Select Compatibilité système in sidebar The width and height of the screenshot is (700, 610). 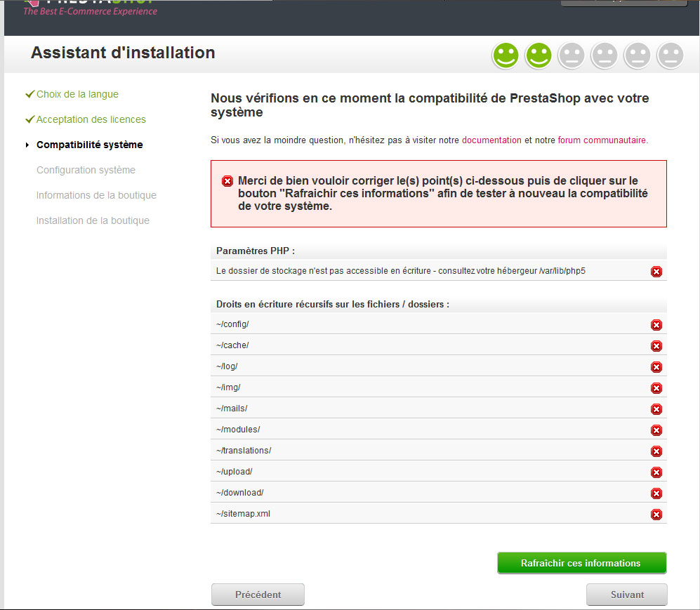click(90, 145)
